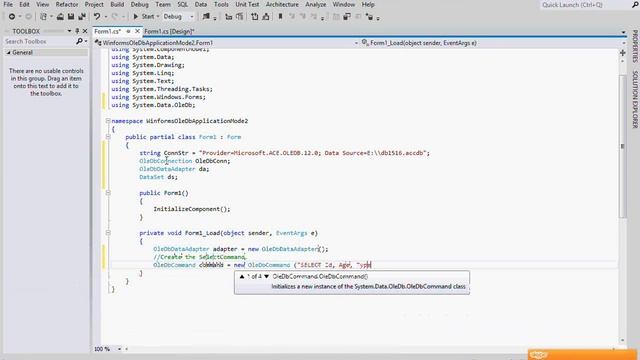Click the Navigate Backward toolbar icon
Image resolution: width=640 pixels, height=360 pixels.
[x=12, y=17]
